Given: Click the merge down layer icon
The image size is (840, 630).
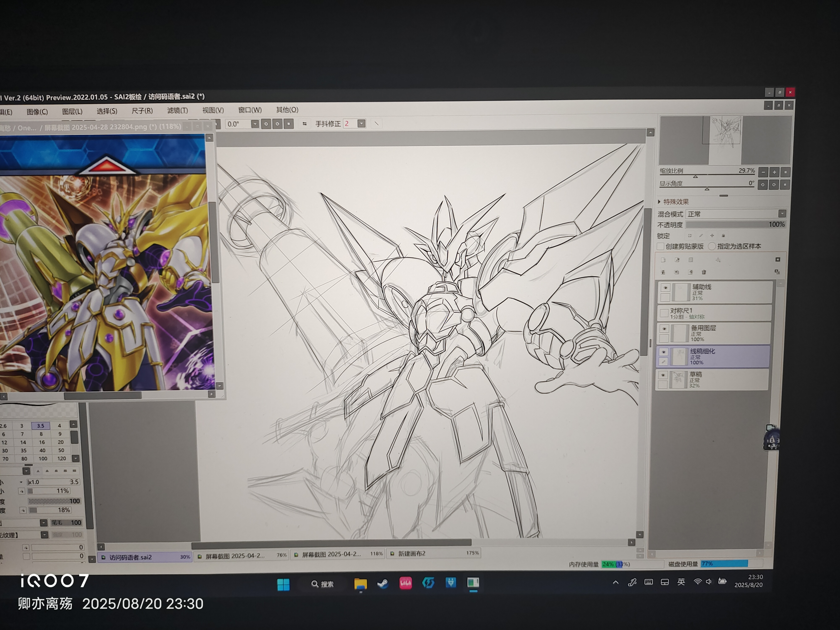Looking at the screenshot, I should coord(676,272).
